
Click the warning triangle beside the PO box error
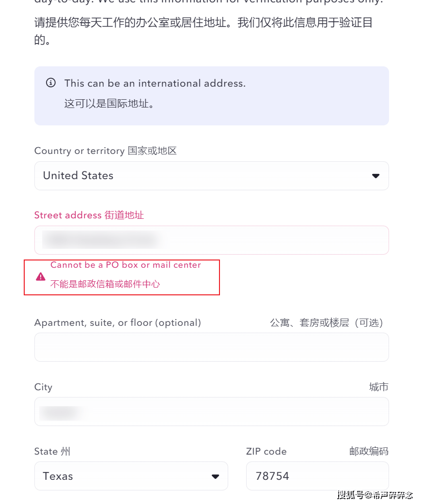pos(41,276)
